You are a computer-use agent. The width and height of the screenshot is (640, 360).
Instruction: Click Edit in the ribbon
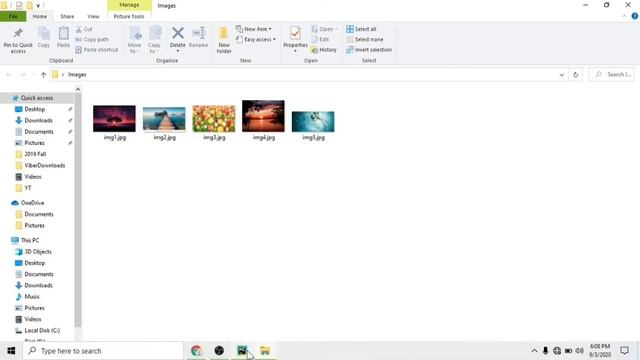coord(320,39)
